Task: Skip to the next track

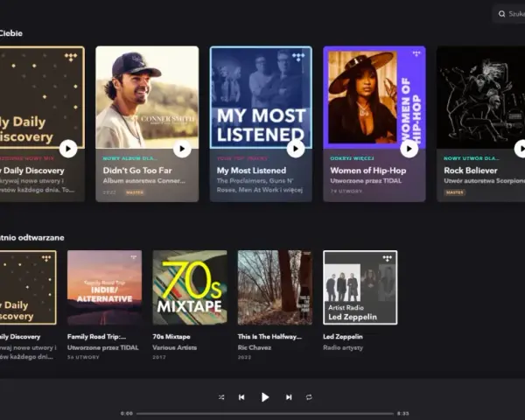Action: (289, 397)
